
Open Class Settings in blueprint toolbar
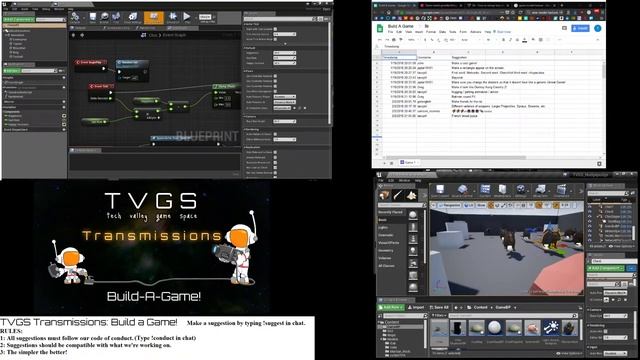click(133, 17)
